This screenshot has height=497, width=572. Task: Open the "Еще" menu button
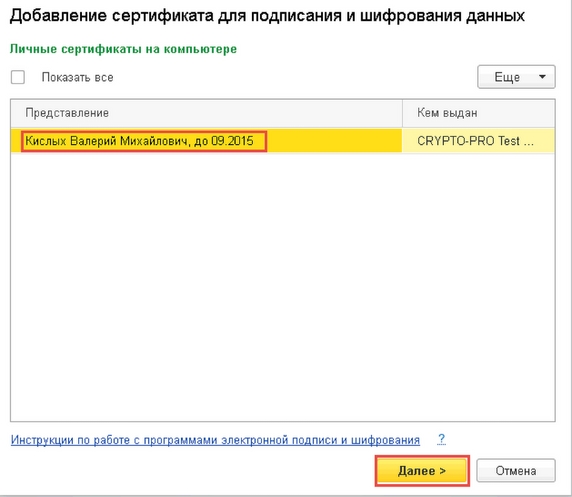click(516, 77)
